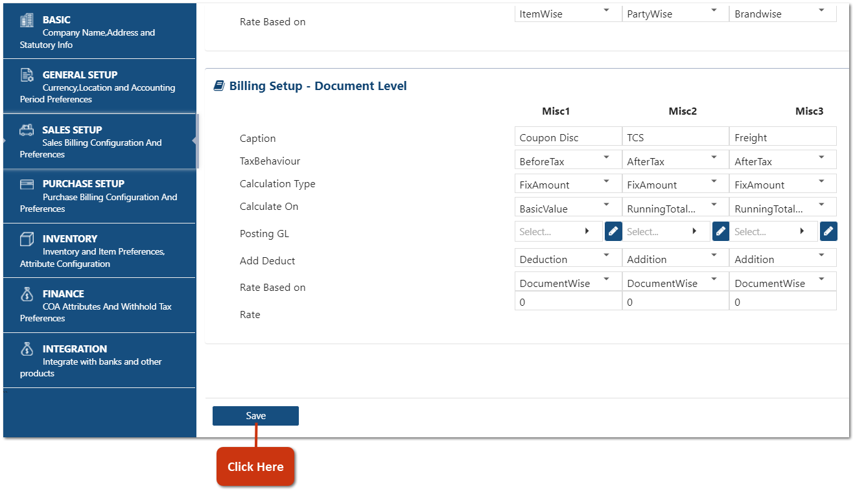
Task: Click the Billing Setup book icon
Action: click(219, 86)
